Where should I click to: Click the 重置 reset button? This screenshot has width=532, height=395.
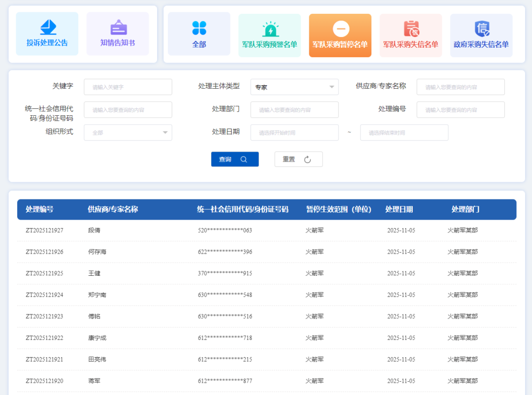tap(298, 159)
